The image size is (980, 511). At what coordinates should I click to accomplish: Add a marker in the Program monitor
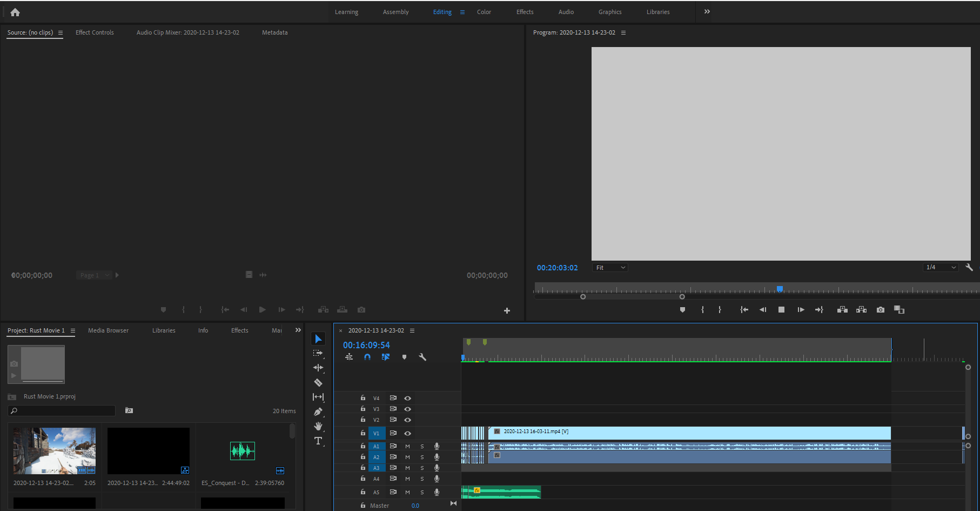[682, 309]
